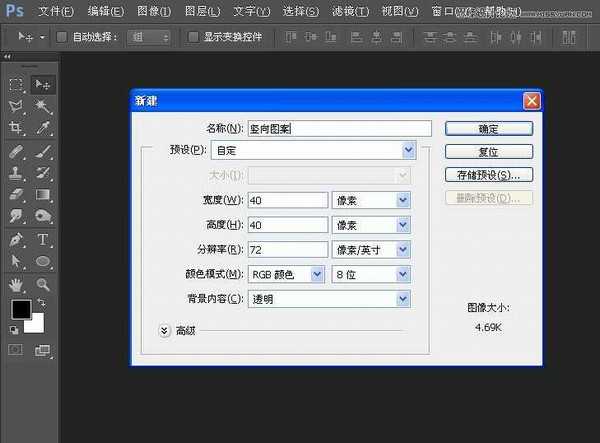The height and width of the screenshot is (443, 600).
Task: Select the Crop tool
Action: tap(16, 128)
